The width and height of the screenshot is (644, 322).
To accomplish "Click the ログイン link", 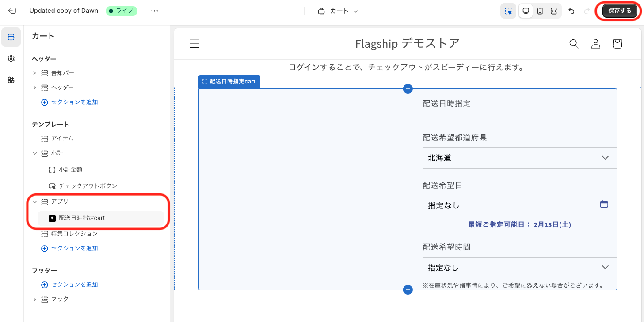I will tap(304, 68).
